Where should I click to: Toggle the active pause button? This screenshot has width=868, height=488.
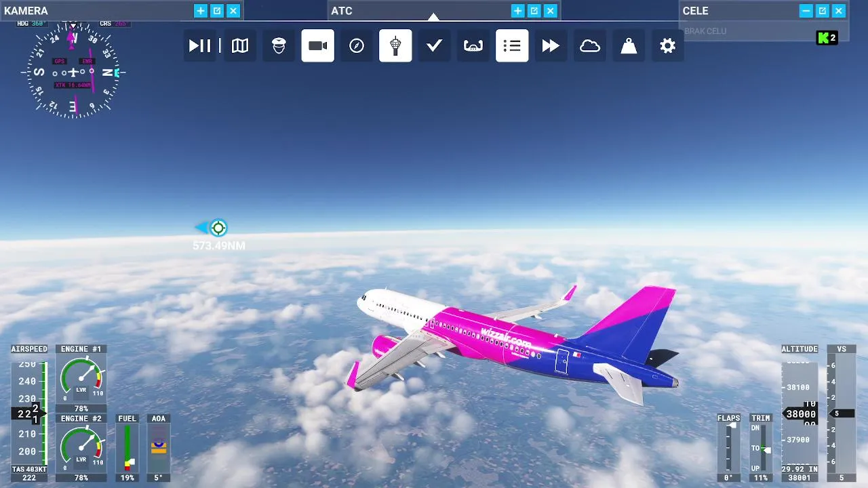(x=200, y=45)
